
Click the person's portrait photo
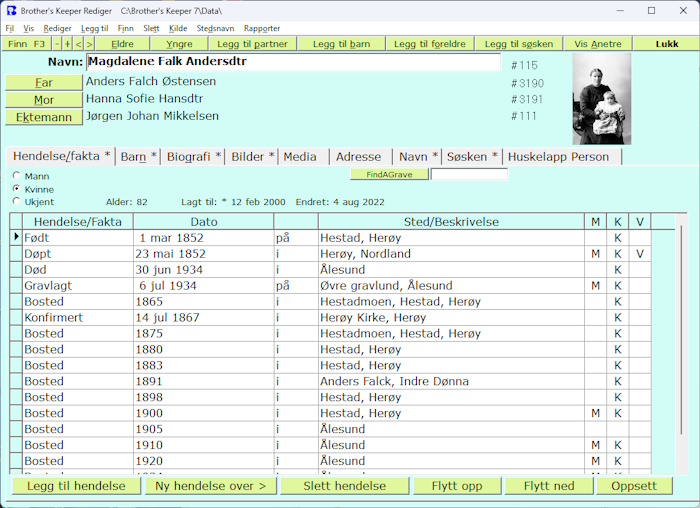601,99
